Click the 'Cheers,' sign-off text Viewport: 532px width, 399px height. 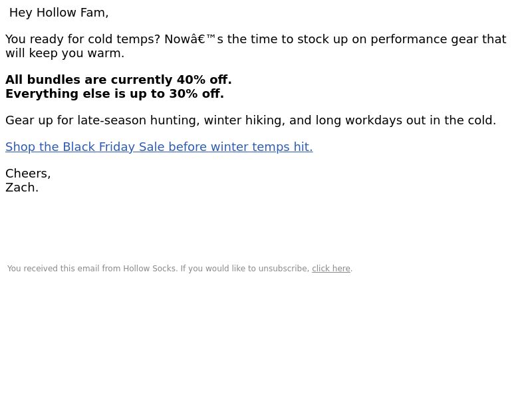click(28, 174)
